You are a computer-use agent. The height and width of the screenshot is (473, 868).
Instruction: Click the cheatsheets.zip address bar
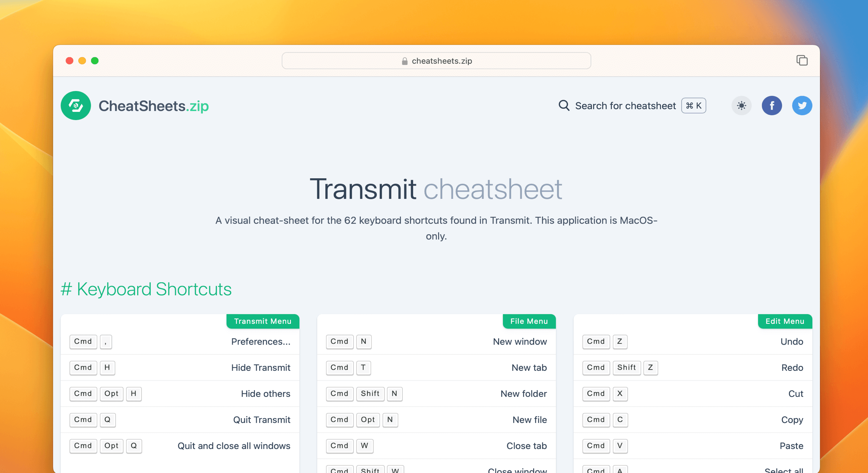436,61
